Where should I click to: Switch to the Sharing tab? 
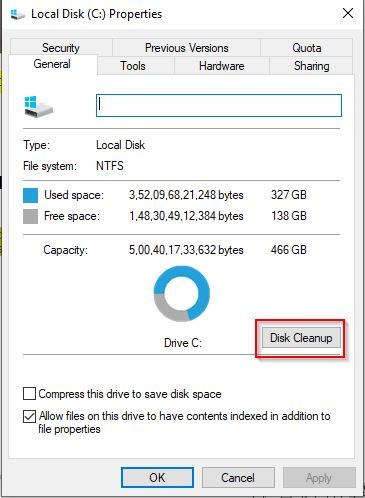click(311, 66)
